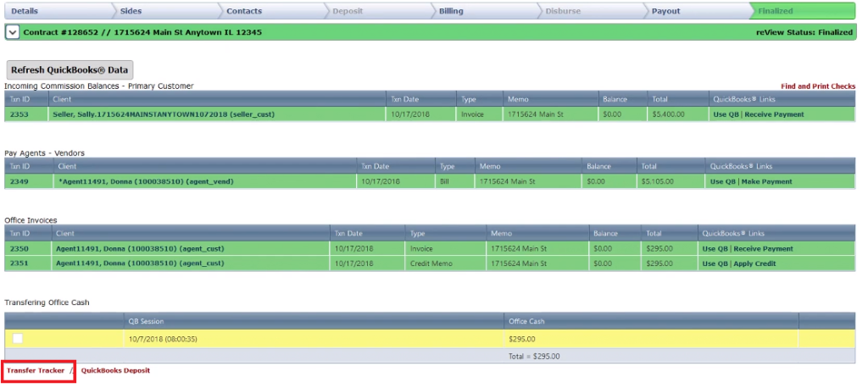
Task: Open the Details step tab
Action: [25, 11]
